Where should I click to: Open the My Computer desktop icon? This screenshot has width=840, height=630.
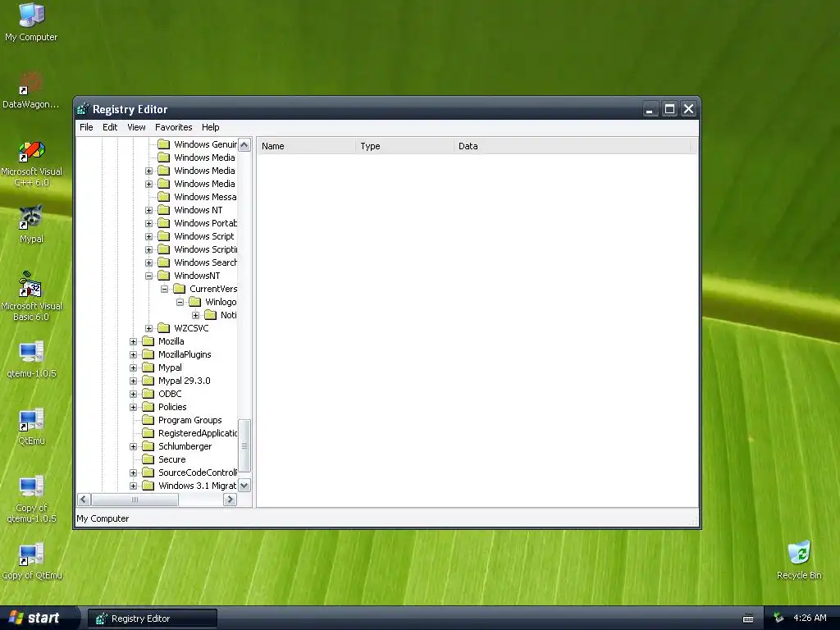[x=31, y=22]
